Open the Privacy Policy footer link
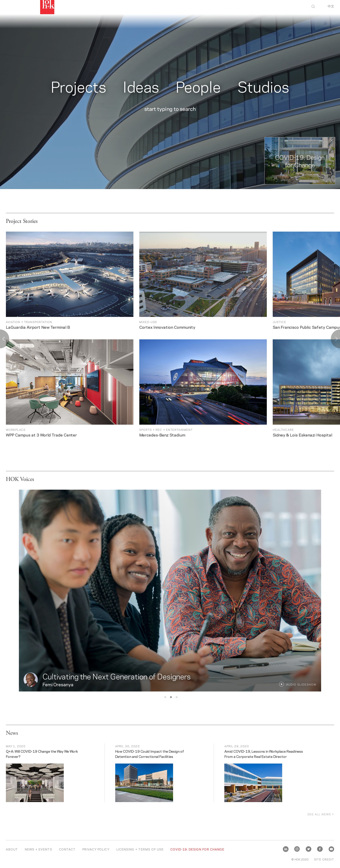 click(x=96, y=849)
